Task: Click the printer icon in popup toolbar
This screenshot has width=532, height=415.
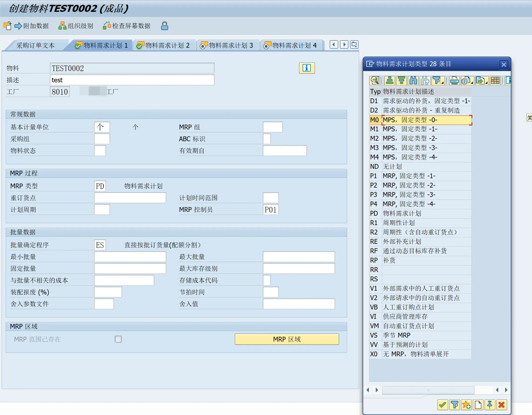Action: click(x=454, y=80)
